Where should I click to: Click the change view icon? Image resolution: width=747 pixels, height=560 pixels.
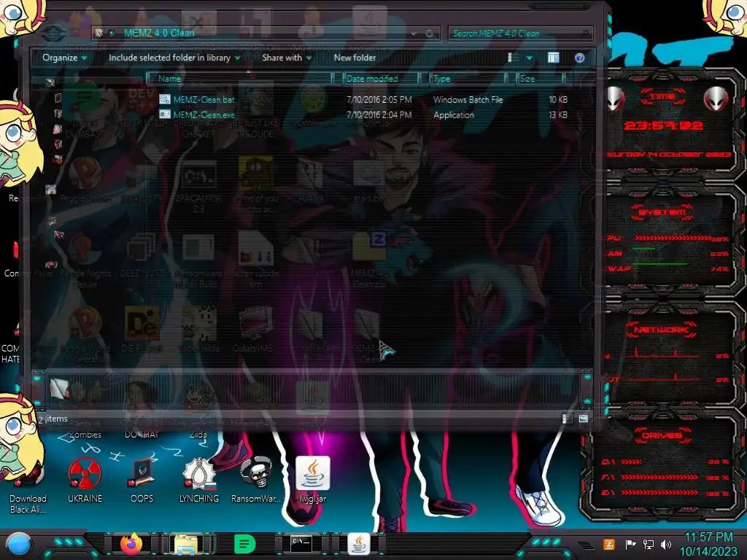click(x=514, y=58)
